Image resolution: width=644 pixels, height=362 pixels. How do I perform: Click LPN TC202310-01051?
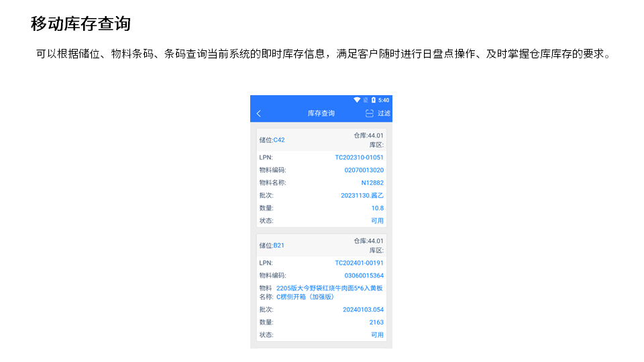click(x=359, y=158)
